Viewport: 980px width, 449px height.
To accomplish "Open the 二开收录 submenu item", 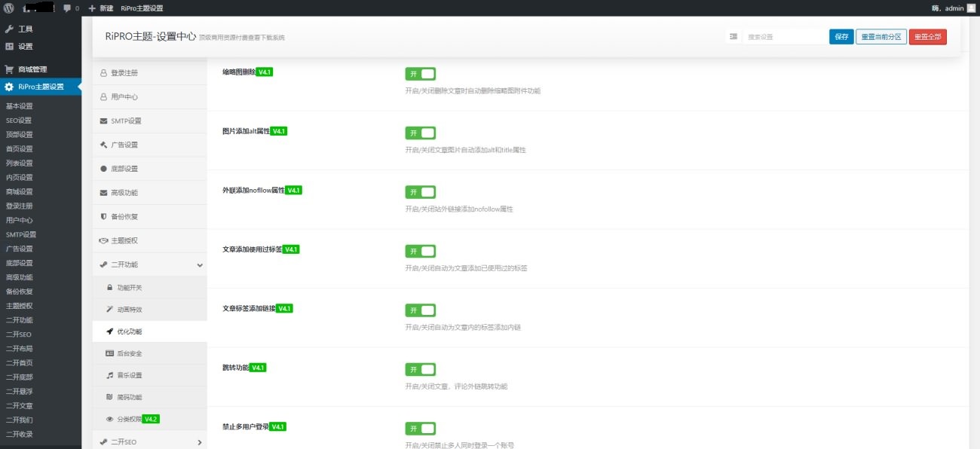I will point(20,435).
